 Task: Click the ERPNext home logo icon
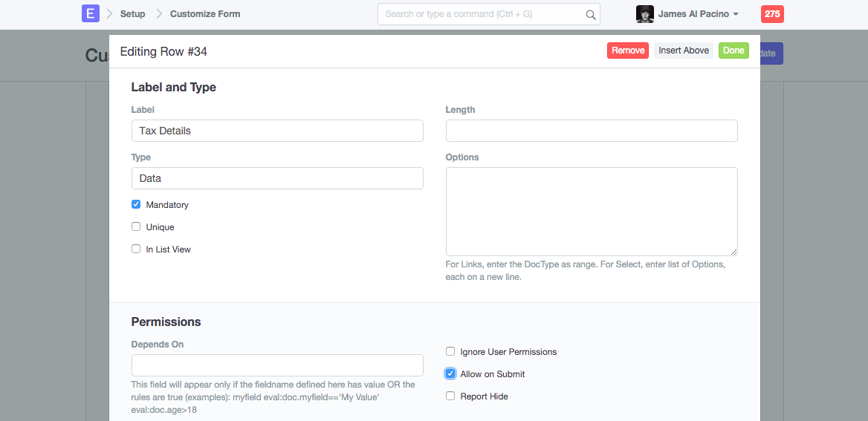click(91, 13)
